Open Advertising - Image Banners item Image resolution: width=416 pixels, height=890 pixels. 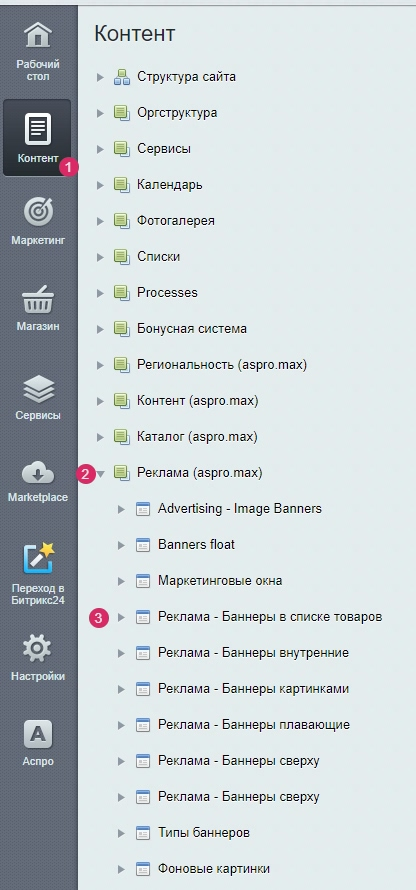[239, 509]
